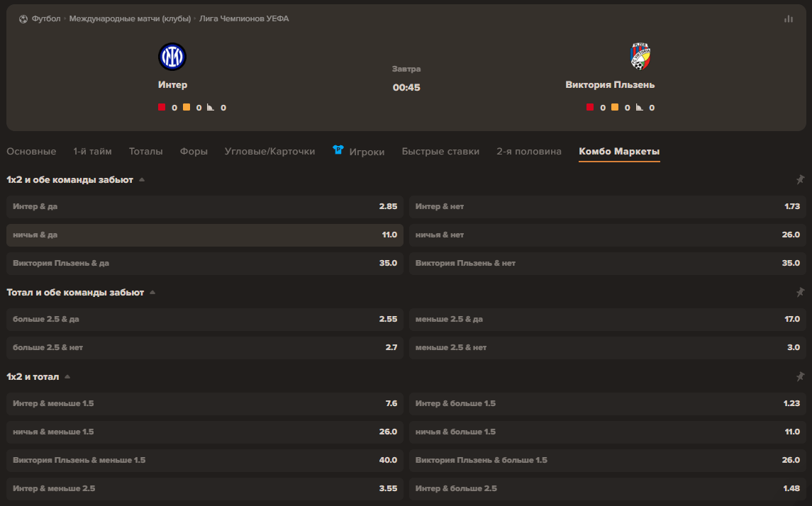
Task: Click Viktoria Plzeň's red card indicator
Action: pos(590,107)
